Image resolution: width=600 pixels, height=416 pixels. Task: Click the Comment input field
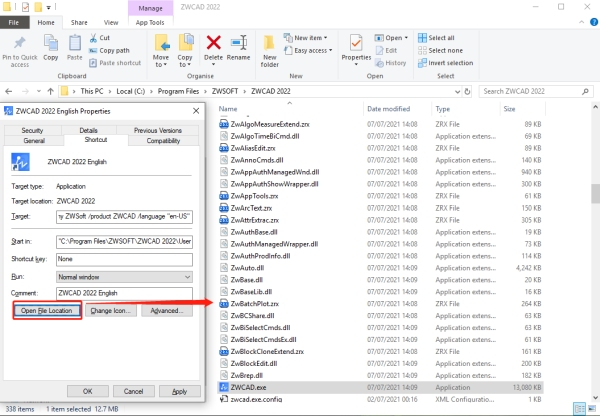click(x=124, y=293)
